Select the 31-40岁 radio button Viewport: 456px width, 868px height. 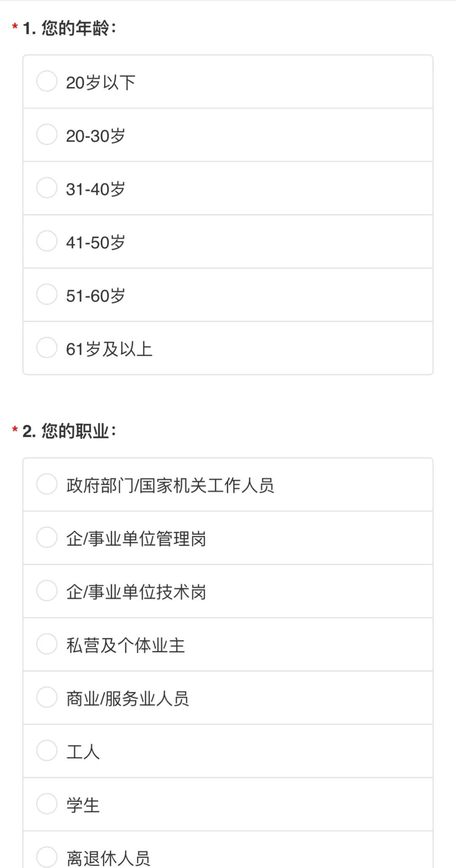[x=47, y=188]
